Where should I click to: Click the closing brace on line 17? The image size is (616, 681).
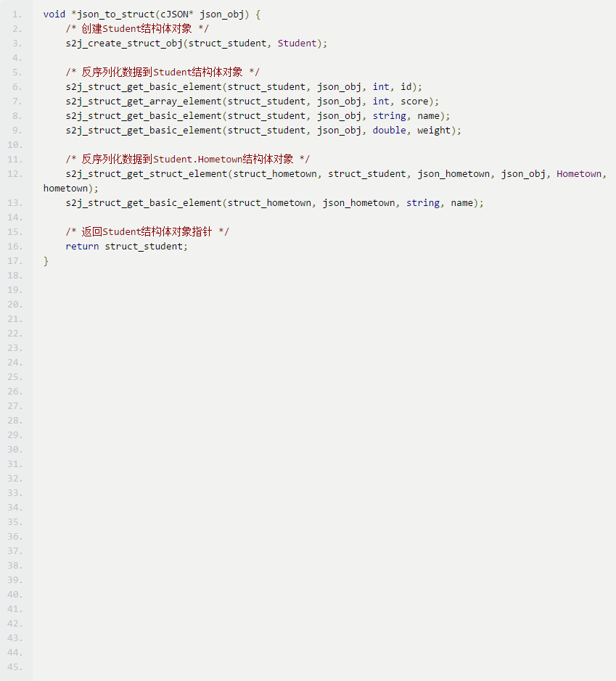coord(46,260)
